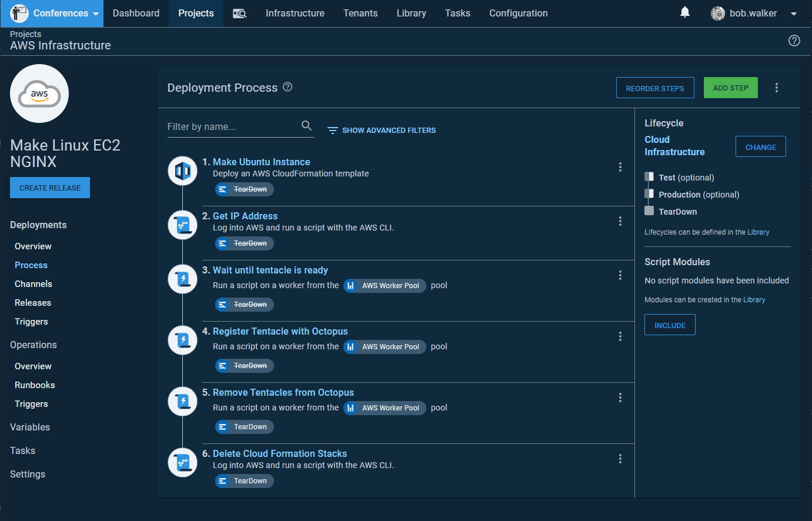Viewport: 812px width, 521px height.
Task: Open the Deployment Process overflow menu
Action: click(777, 88)
